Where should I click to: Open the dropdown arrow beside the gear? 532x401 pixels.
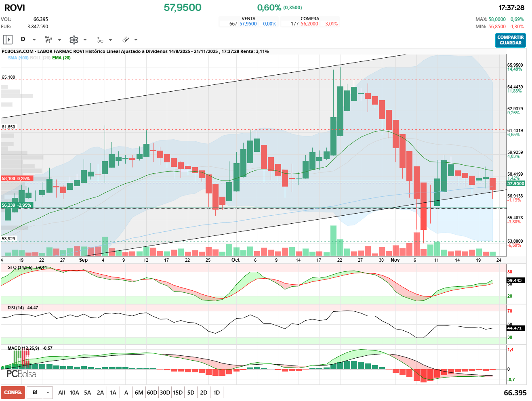pos(85,40)
